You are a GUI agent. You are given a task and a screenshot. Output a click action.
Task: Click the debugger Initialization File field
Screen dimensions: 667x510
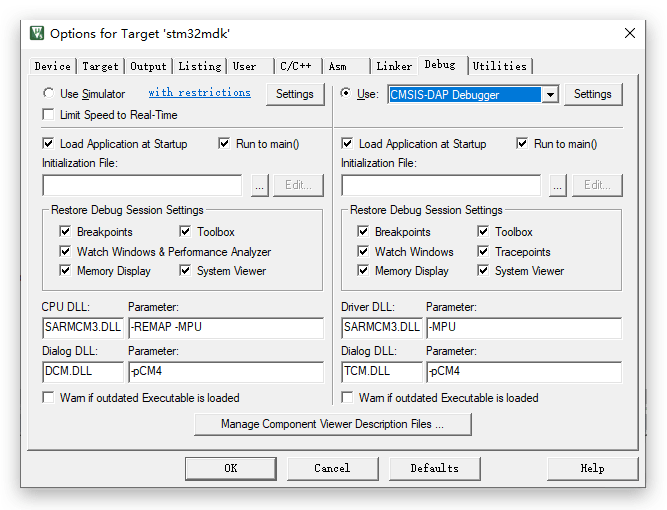coord(441,185)
